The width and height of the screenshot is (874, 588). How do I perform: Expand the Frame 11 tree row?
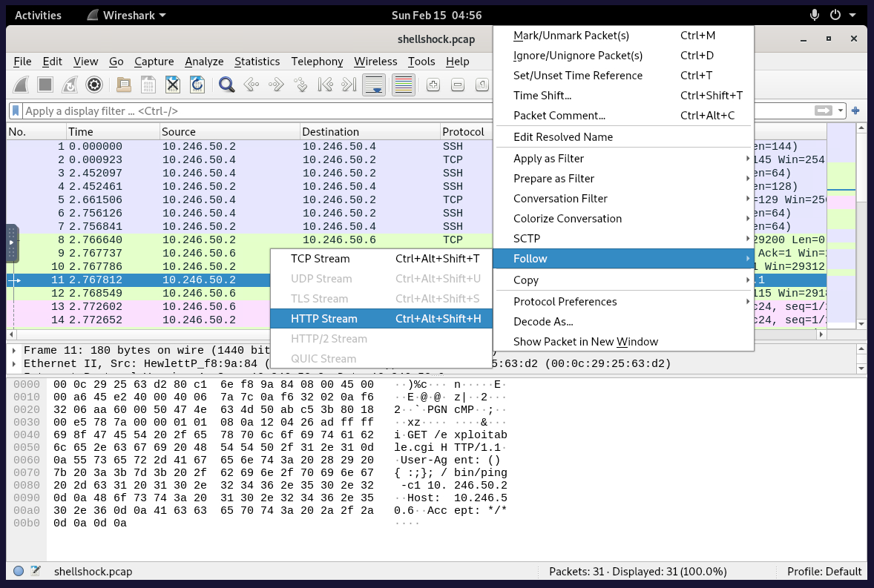pos(16,350)
